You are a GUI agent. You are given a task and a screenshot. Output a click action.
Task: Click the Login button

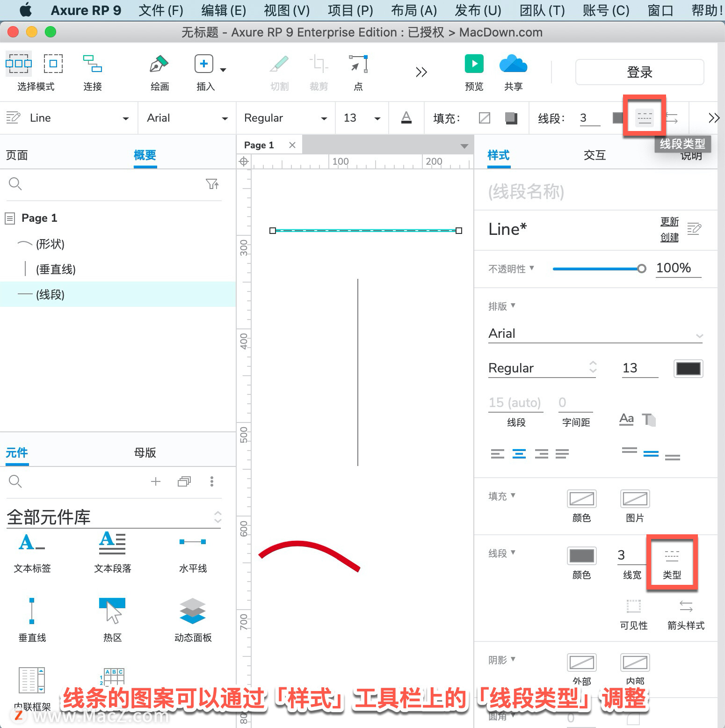639,72
